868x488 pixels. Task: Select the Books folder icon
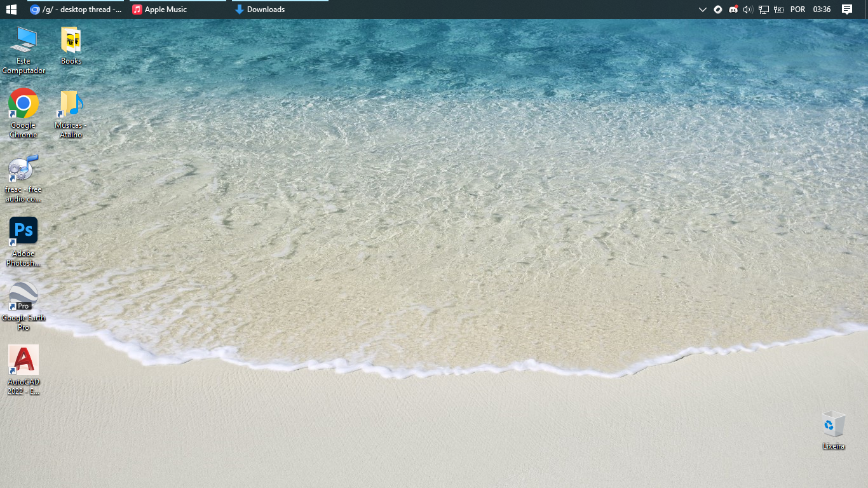71,46
